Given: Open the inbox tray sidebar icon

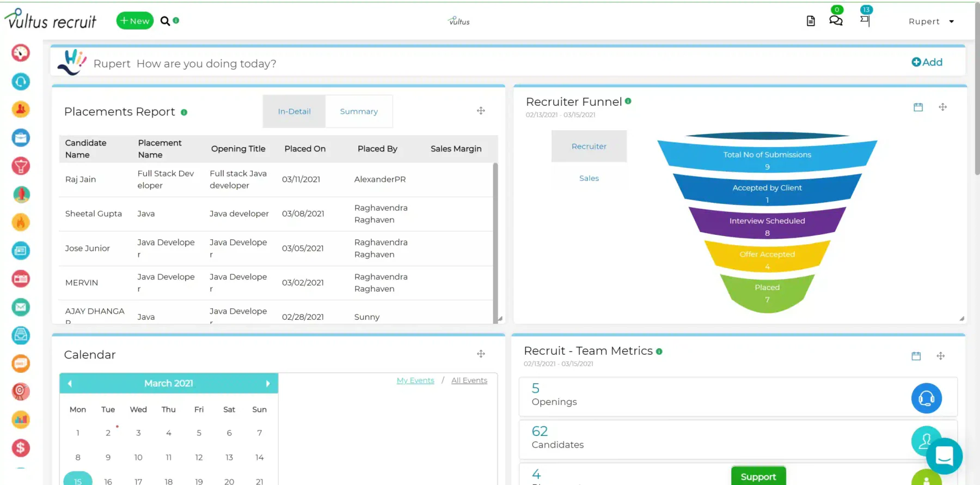Looking at the screenshot, I should coord(21,335).
